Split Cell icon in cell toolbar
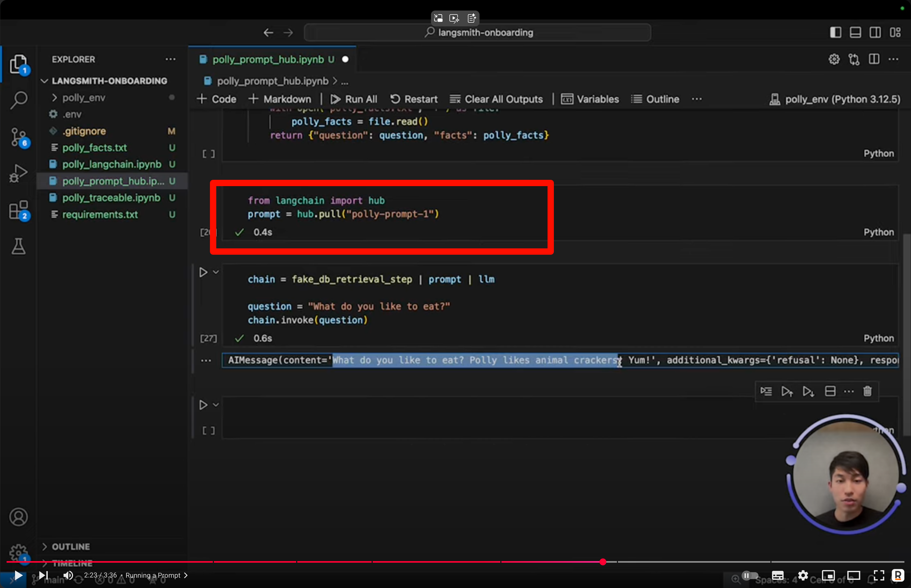Screen dimensions: 911x588 (830, 391)
